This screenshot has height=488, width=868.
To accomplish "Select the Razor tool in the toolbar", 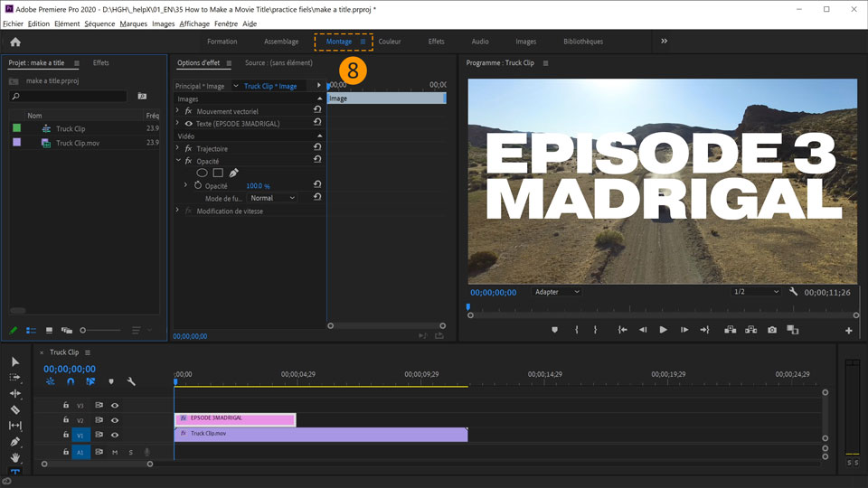I will tap(15, 409).
